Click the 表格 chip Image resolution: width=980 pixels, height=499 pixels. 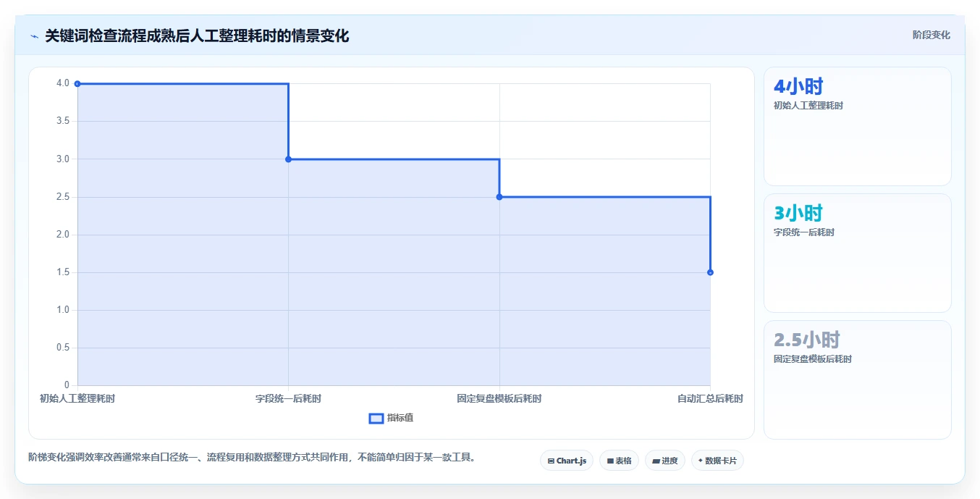pos(619,461)
